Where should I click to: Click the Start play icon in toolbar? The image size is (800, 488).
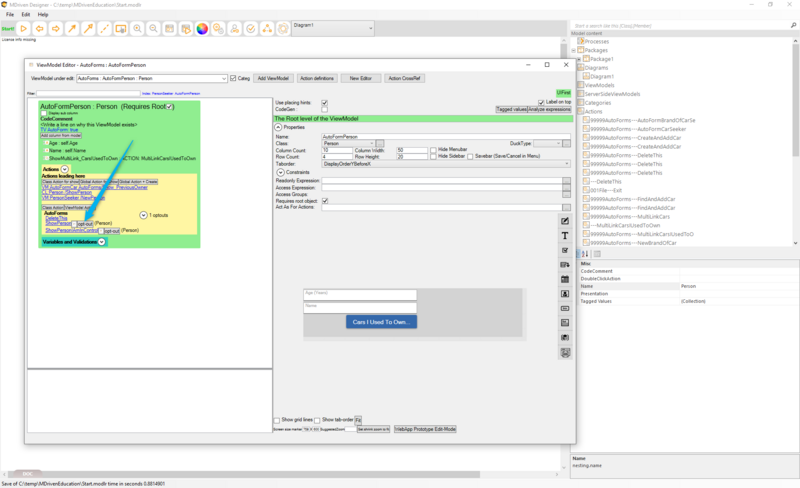(x=25, y=29)
